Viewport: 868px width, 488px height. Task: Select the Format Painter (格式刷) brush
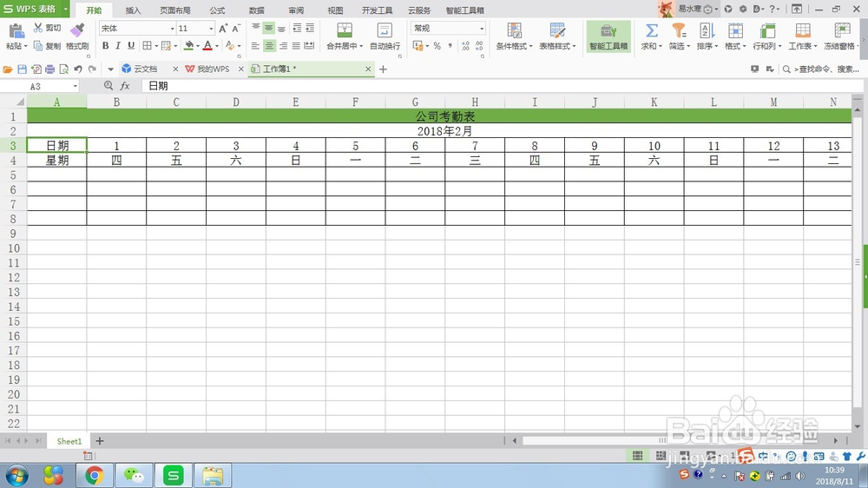click(x=77, y=31)
